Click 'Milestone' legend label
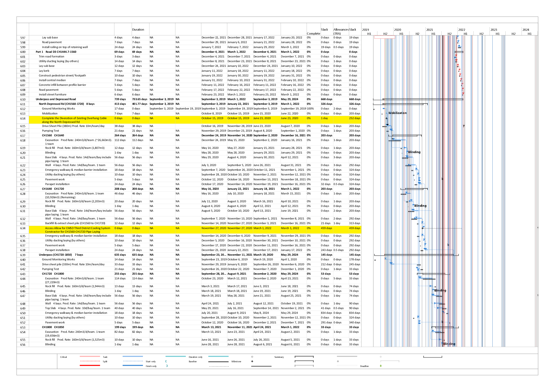Viewport: 555px width, 392px height. pyautogui.click(x=236, y=362)
